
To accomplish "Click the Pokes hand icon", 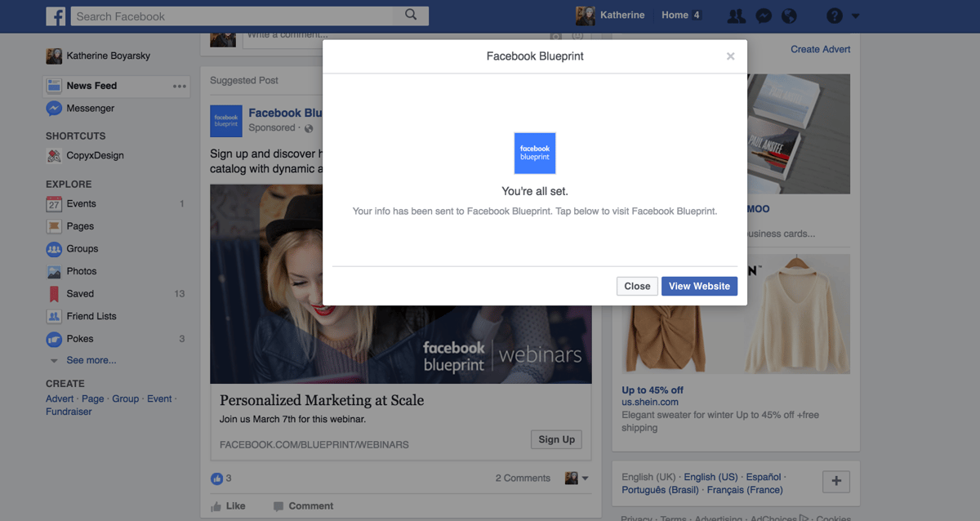I will coord(53,339).
